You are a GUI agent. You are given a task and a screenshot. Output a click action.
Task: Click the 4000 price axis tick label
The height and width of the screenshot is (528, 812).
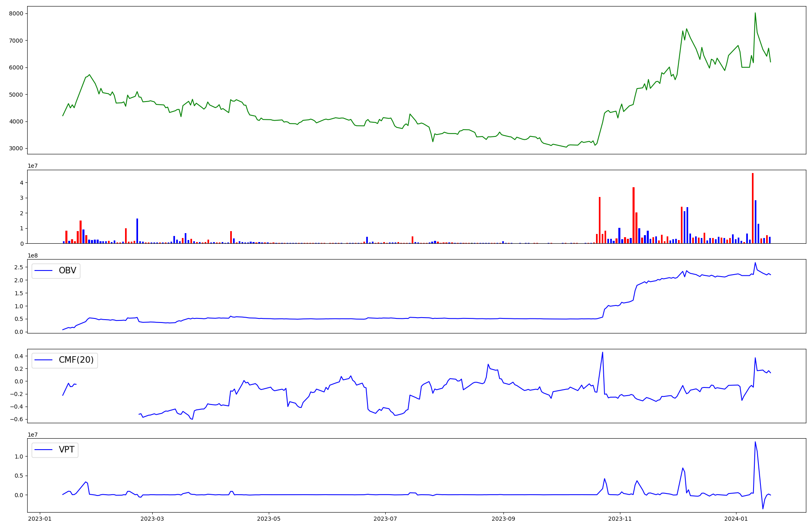[16, 121]
